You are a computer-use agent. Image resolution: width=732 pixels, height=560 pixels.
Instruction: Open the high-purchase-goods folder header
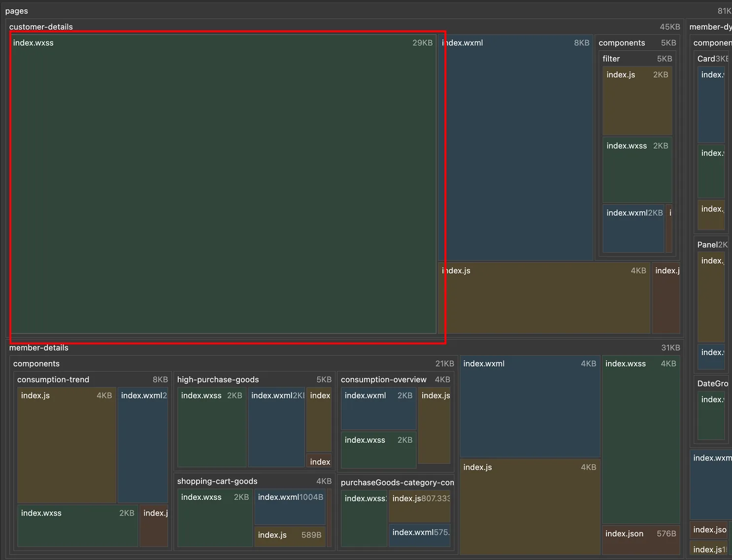218,379
